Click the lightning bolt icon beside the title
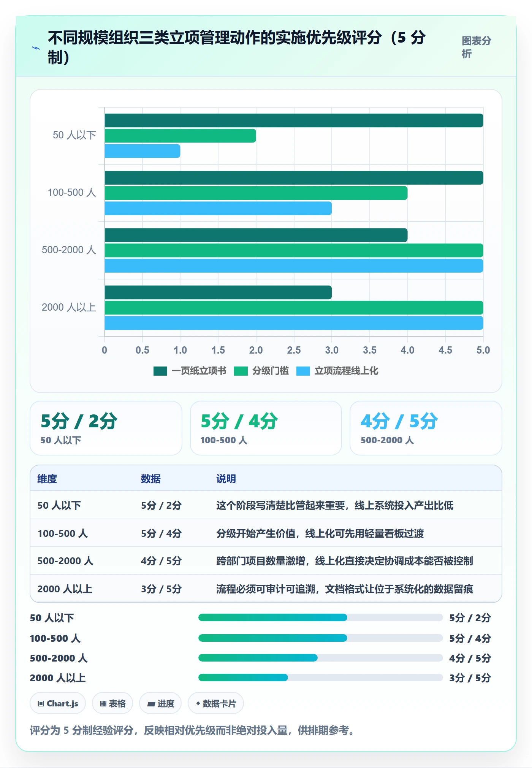This screenshot has height=768, width=532. 36,48
